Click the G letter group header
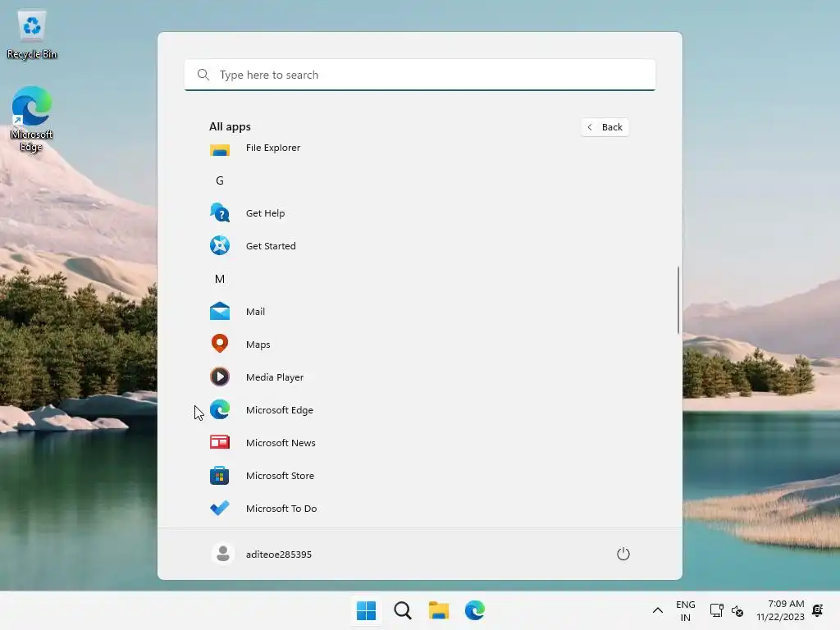The height and width of the screenshot is (630, 840). pos(220,180)
